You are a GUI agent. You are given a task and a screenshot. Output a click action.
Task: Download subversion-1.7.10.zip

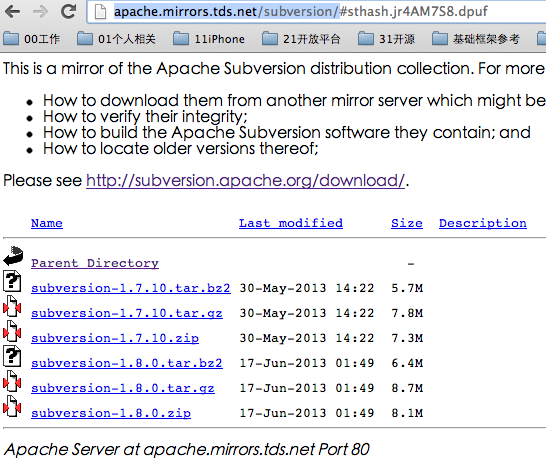tap(115, 338)
